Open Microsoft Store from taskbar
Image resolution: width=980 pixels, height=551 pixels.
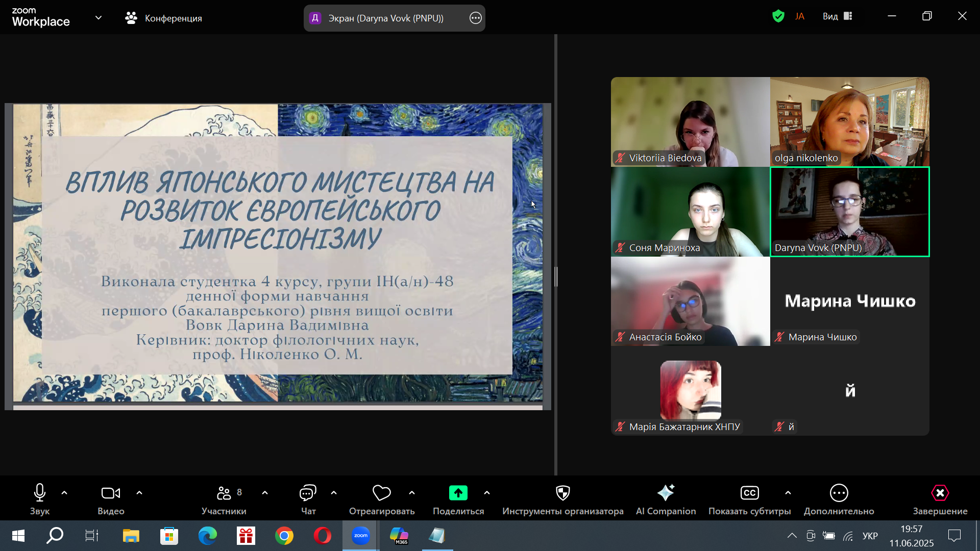pos(169,536)
